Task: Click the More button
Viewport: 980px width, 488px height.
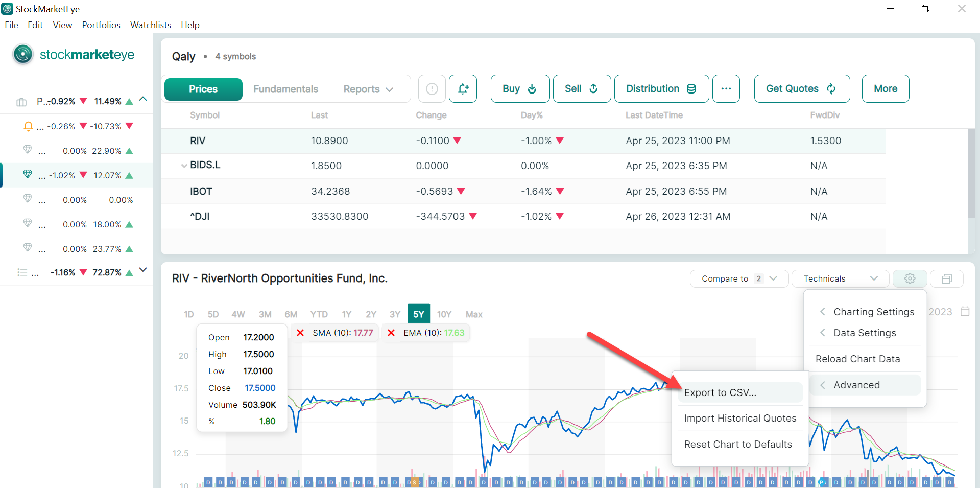Action: coord(886,89)
